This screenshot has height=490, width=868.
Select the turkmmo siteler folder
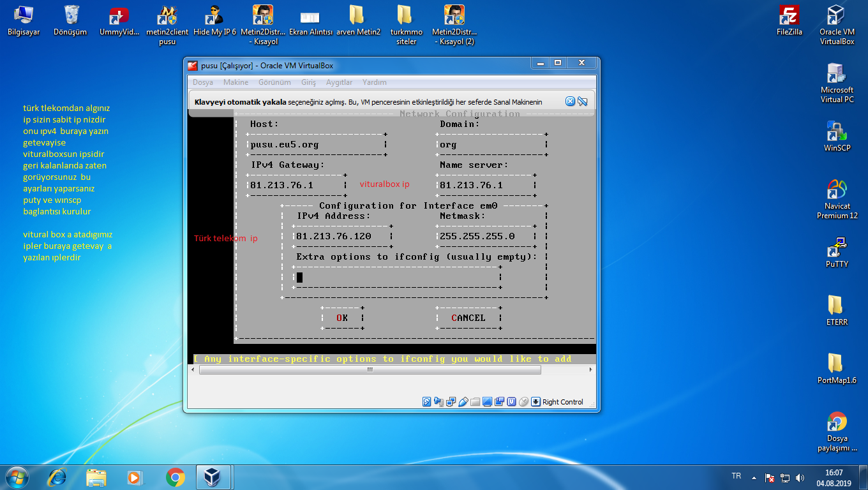pyautogui.click(x=406, y=26)
